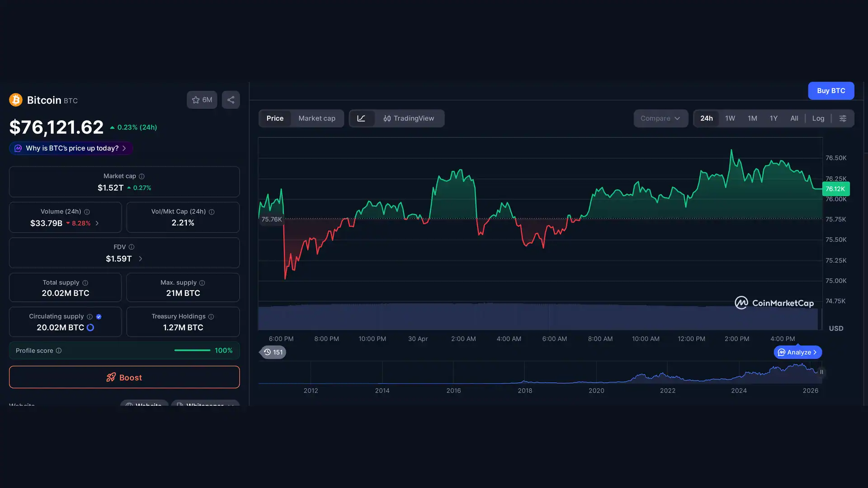868x488 pixels.
Task: Switch to the Market cap tab
Action: [317, 118]
